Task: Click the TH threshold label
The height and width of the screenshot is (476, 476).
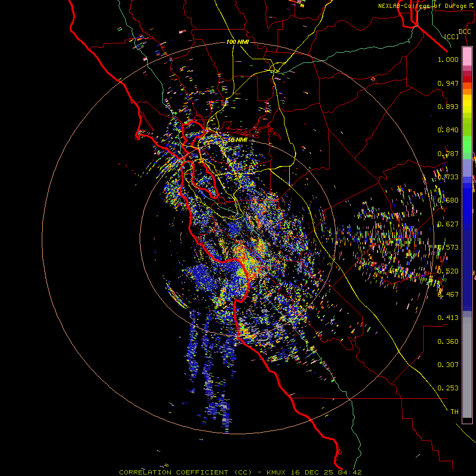Action: point(454,412)
